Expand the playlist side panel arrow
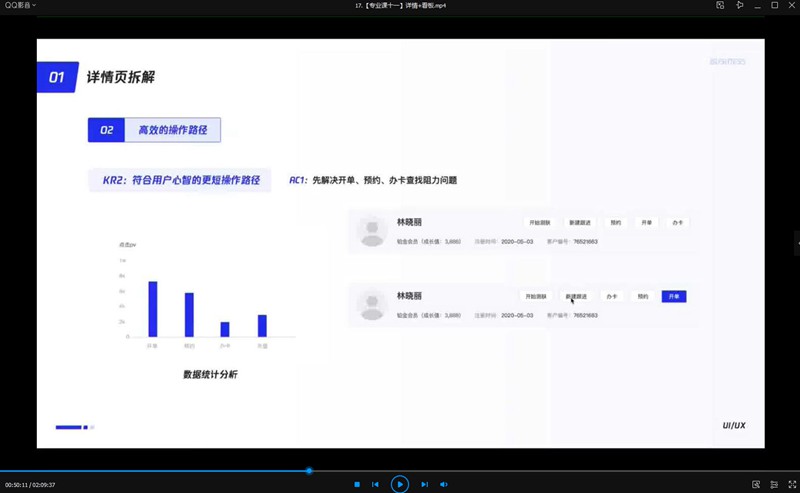The width and height of the screenshot is (800, 493). (x=796, y=243)
